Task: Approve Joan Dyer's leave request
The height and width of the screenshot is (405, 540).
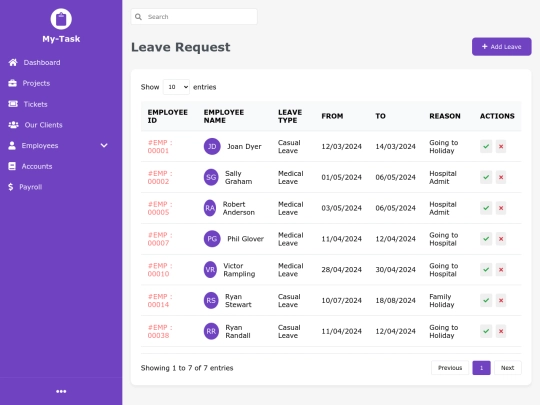Action: (486, 146)
